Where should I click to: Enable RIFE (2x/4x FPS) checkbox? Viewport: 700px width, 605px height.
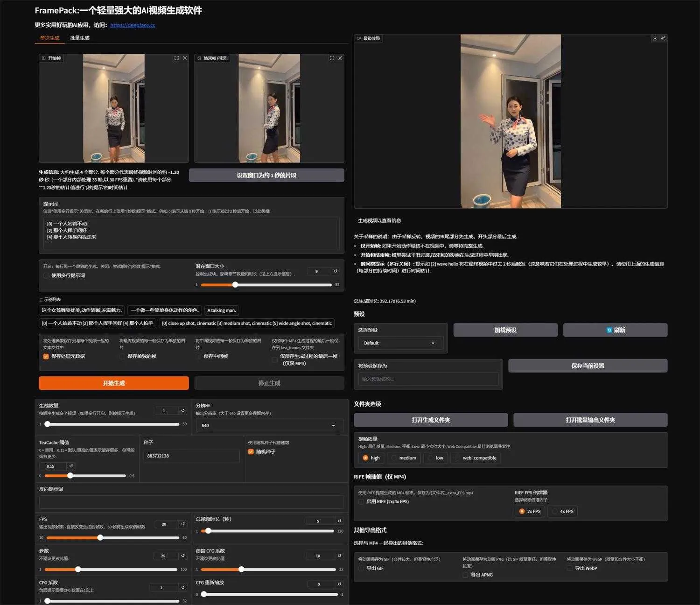coord(361,501)
